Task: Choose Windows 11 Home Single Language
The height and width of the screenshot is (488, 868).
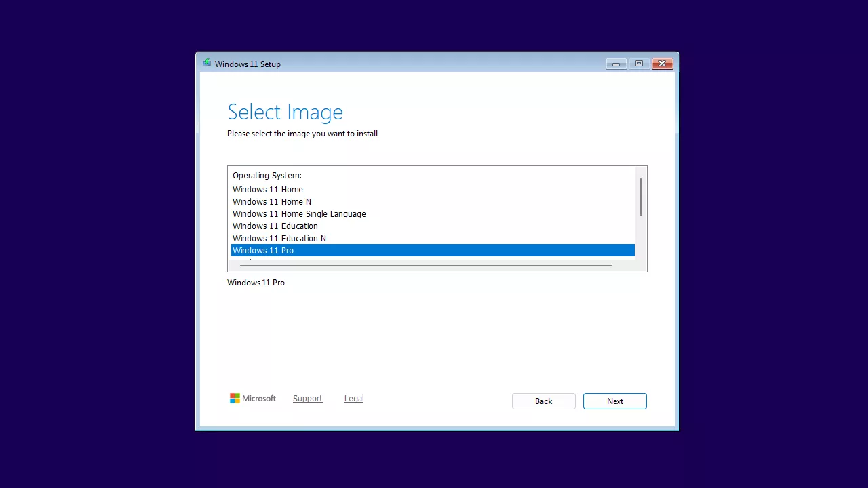Action: (299, 213)
